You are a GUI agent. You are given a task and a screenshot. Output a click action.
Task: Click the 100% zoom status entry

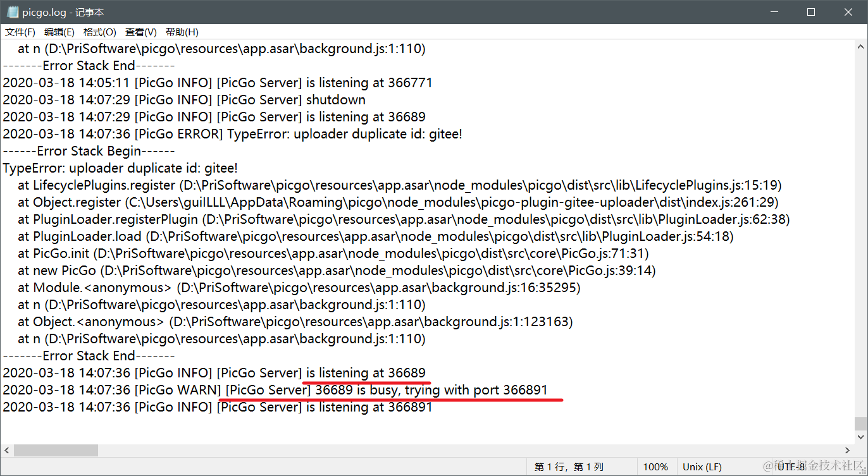(x=655, y=467)
